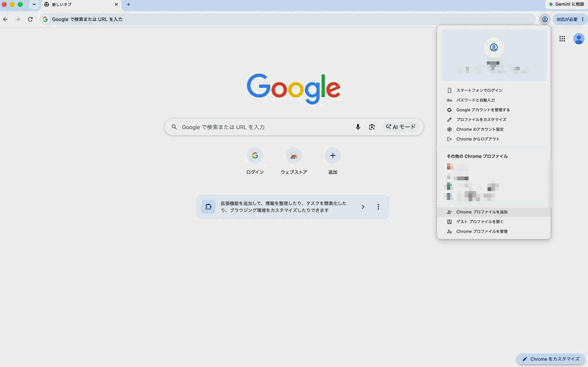Select Google アカウントを管理する menu item
Screen dimensions: 588x367
[x=494, y=110]
